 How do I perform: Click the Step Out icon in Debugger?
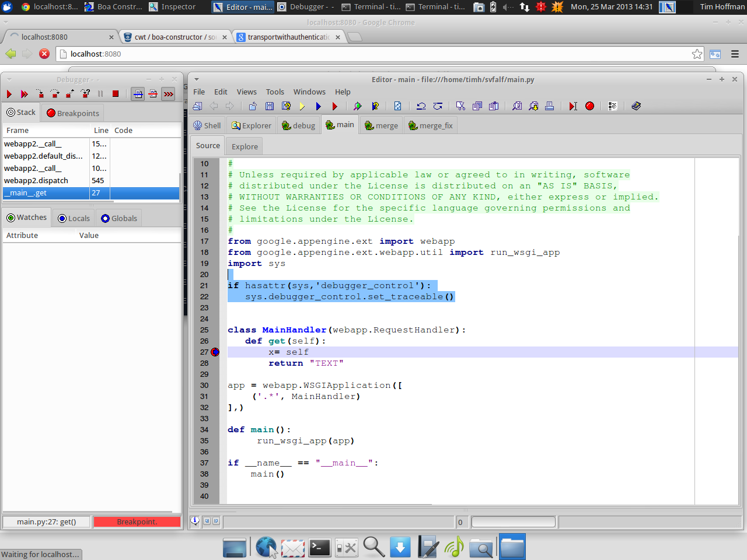click(x=70, y=94)
